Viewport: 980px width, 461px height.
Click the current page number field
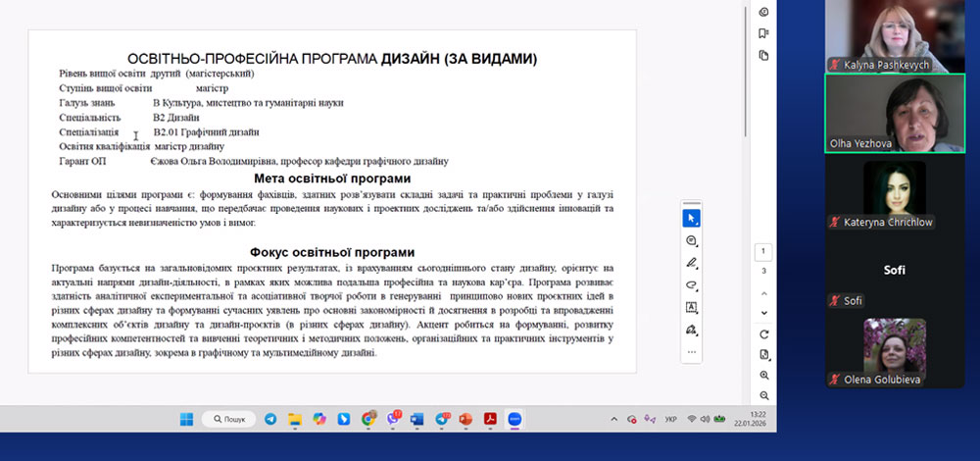pyautogui.click(x=763, y=251)
